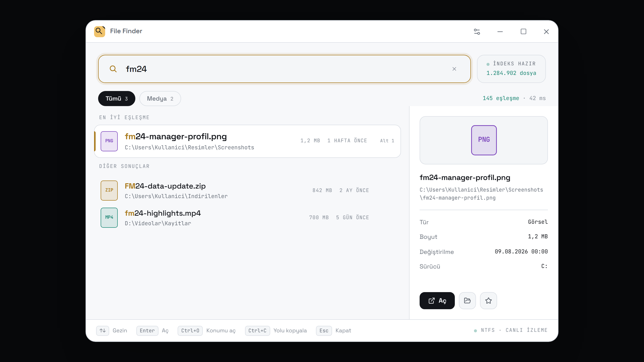The width and height of the screenshot is (644, 362).
Task: Select the FM24-data-update.zip result
Action: (248, 191)
